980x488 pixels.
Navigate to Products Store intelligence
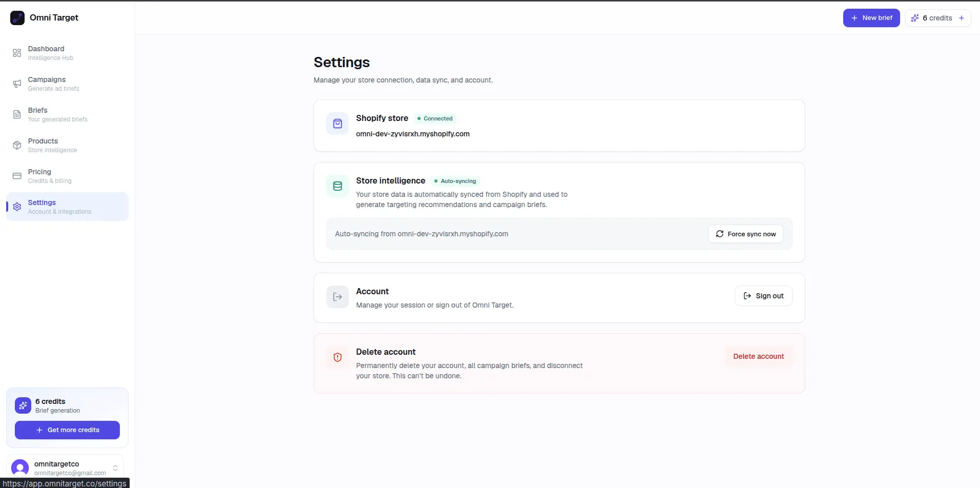coord(67,145)
